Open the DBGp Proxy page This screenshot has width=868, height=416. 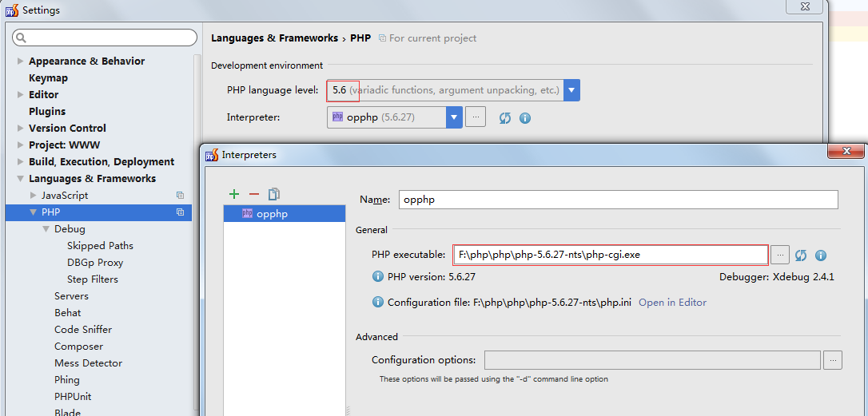tap(95, 262)
